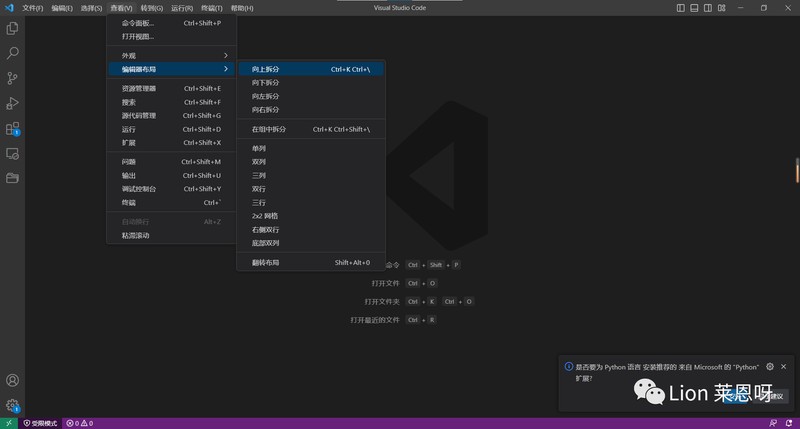Choose 在组中拆分 in the layout submenu
The image size is (800, 429).
311,129
